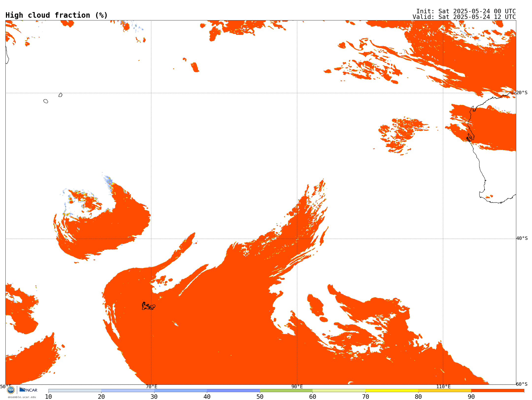Click the colorbar tick label 40
The height and width of the screenshot is (400, 532).
(x=207, y=397)
